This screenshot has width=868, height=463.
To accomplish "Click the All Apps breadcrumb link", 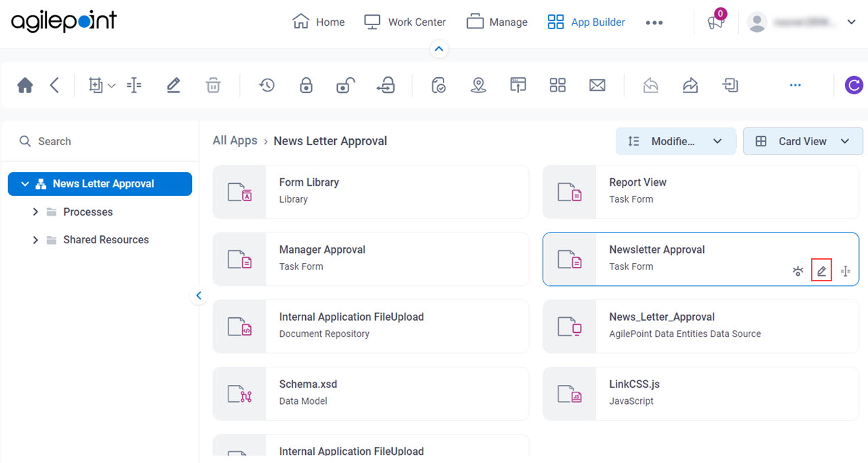I will coord(235,140).
